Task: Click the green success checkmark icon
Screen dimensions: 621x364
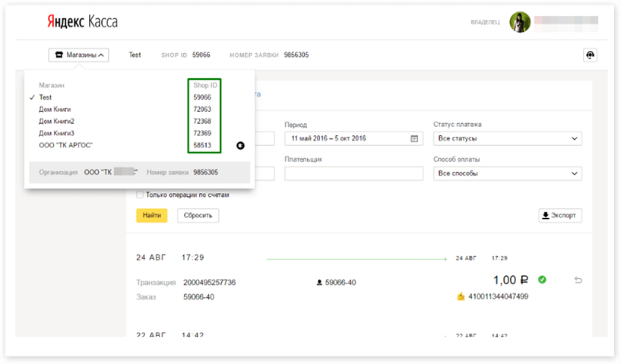Action: pyautogui.click(x=542, y=280)
